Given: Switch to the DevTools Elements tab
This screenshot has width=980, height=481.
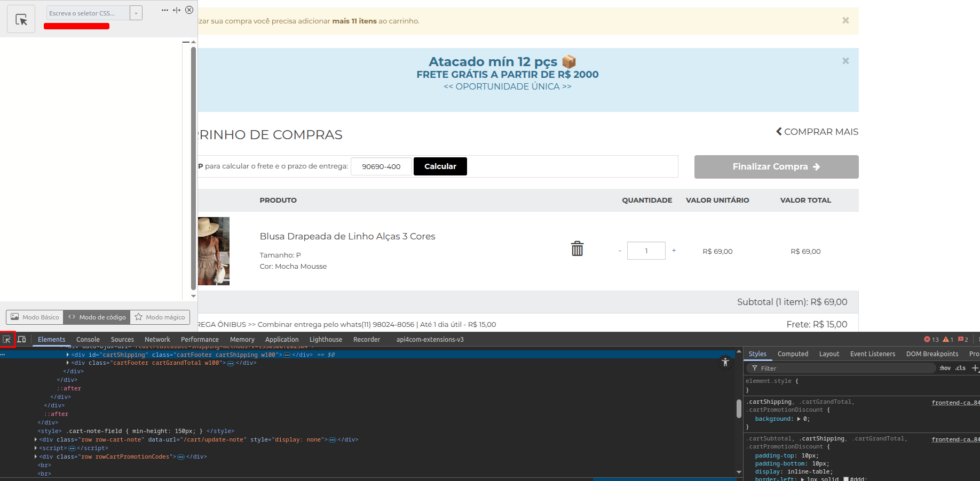Looking at the screenshot, I should click(51, 340).
